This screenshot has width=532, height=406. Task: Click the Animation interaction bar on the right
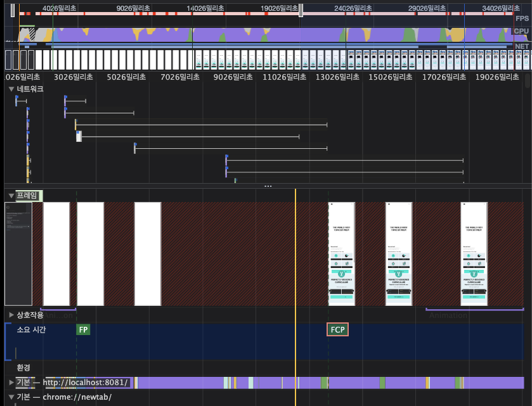point(475,310)
